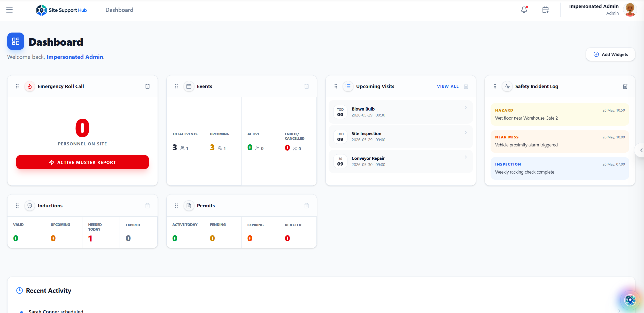The image size is (644, 313).
Task: Delete the Inductions widget
Action: [148, 206]
